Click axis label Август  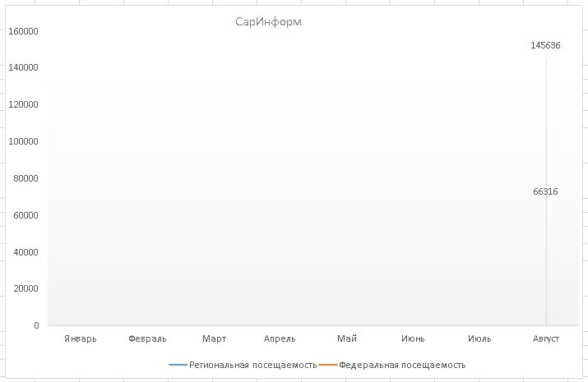click(x=545, y=338)
